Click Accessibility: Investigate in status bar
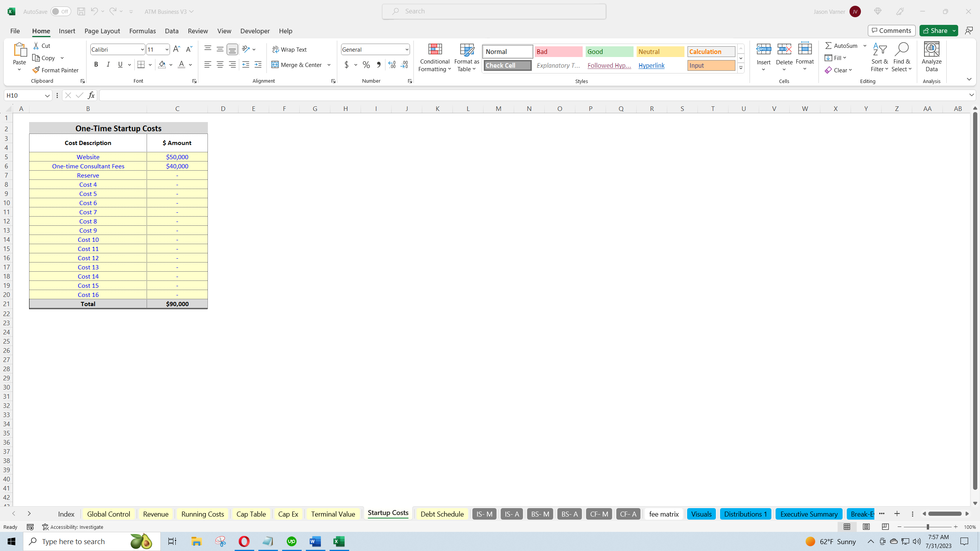Screen dimensions: 980x551 click(x=72, y=527)
